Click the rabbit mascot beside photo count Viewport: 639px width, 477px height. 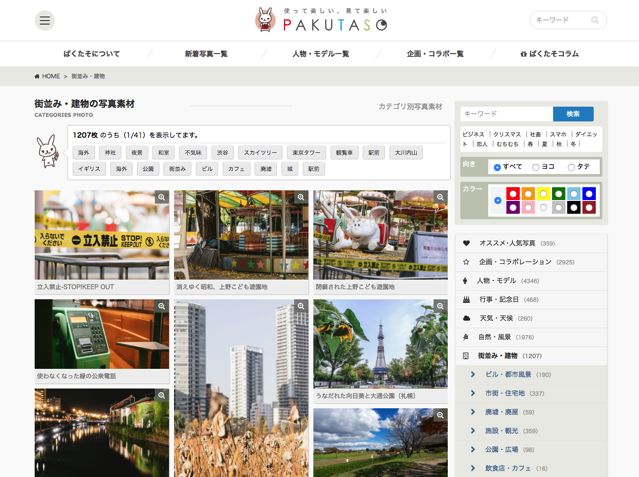pos(48,151)
